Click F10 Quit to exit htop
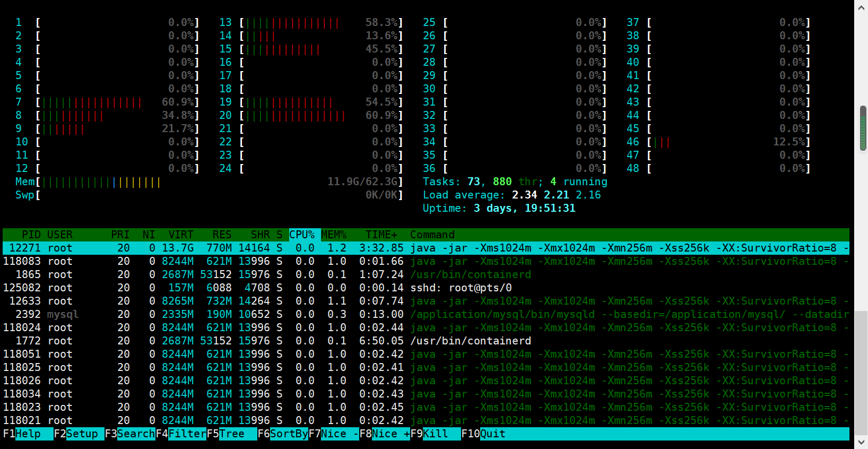This screenshot has height=449, width=868. 492,434
